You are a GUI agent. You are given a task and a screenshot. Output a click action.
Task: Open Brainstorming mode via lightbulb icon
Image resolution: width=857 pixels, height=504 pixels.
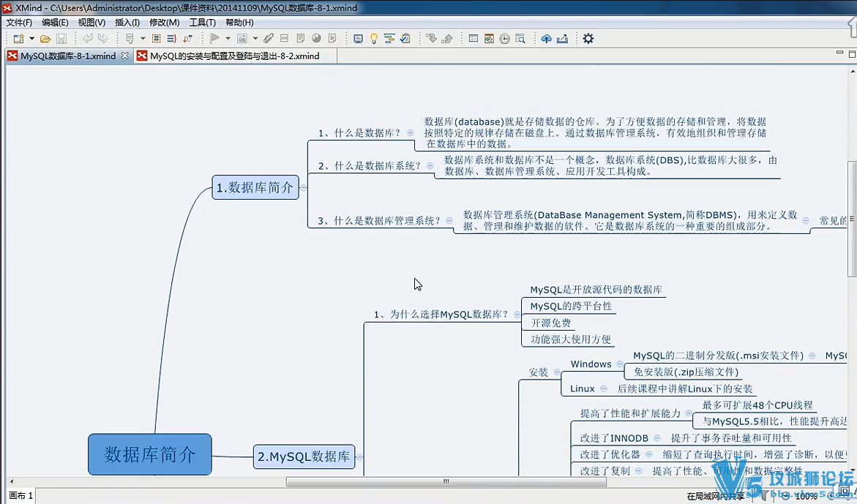[374, 38]
